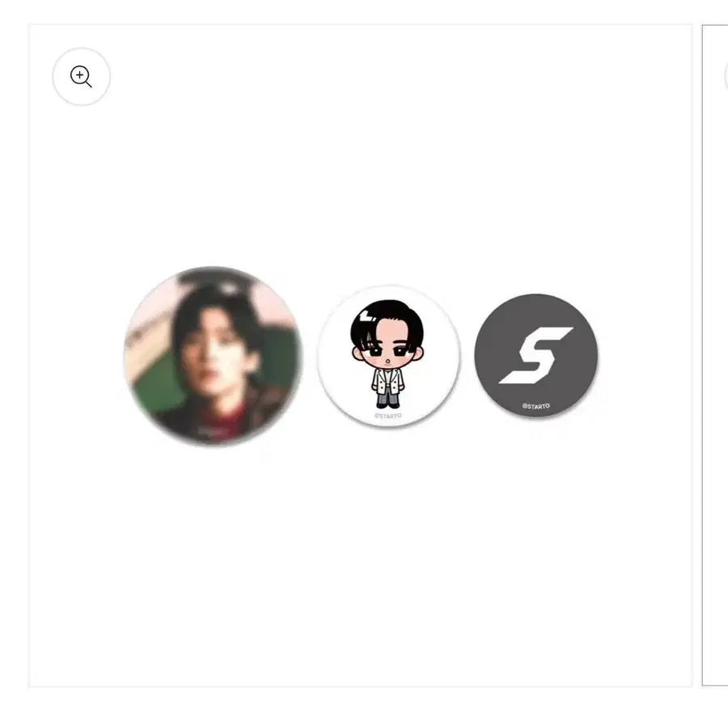Select the blurred photo badge
This screenshot has width=728, height=728.
[x=213, y=356]
